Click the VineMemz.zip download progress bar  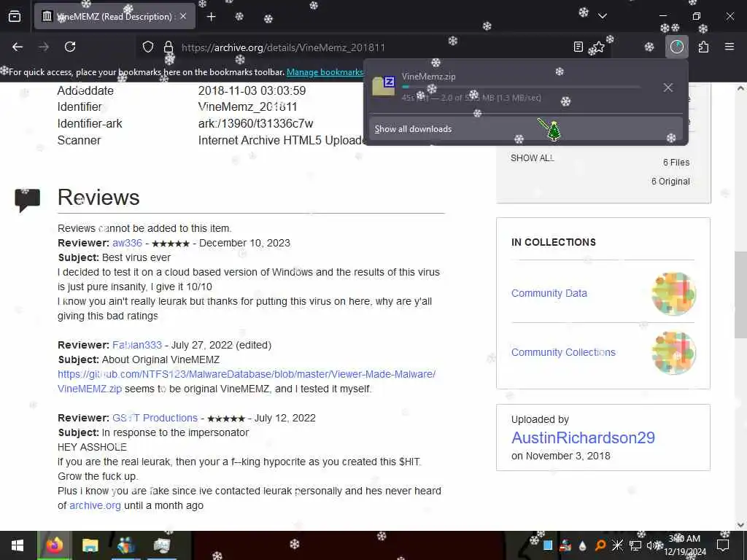(521, 87)
